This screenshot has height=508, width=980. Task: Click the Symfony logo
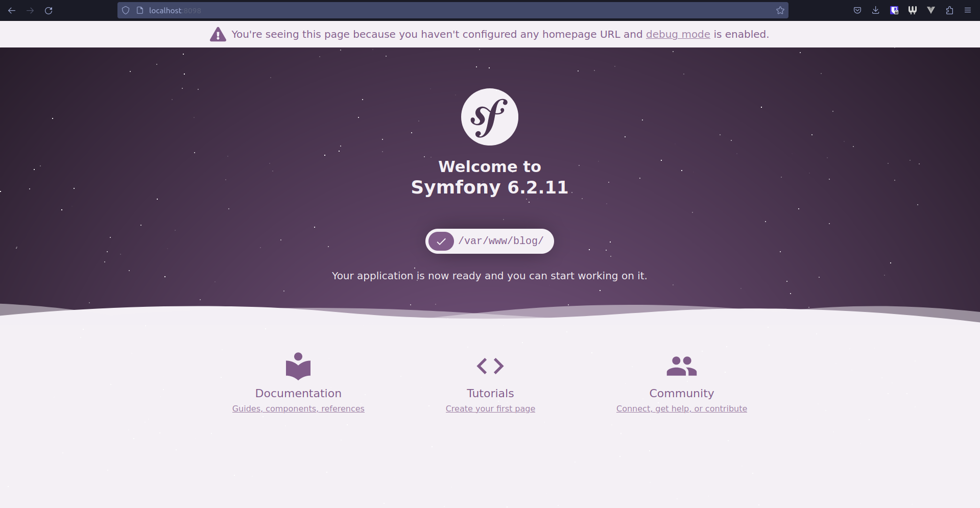coord(490,117)
